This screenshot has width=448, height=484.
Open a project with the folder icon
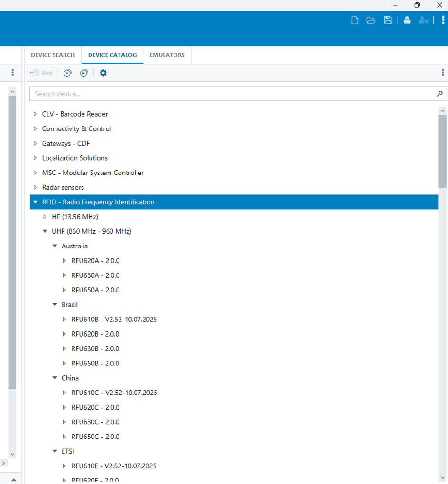371,20
